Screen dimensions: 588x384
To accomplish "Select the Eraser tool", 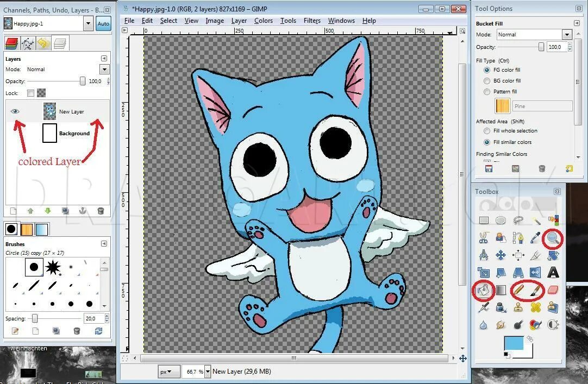I will pos(554,290).
